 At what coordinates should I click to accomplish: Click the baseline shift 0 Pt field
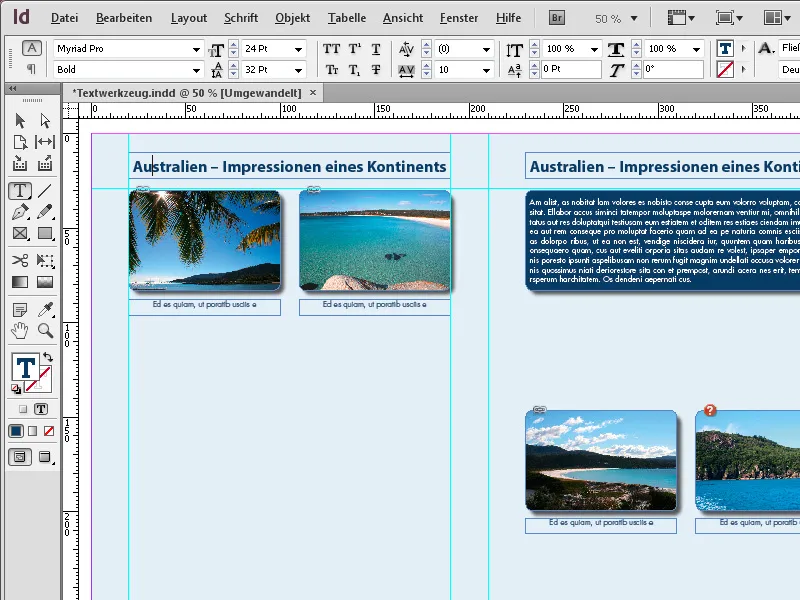570,69
